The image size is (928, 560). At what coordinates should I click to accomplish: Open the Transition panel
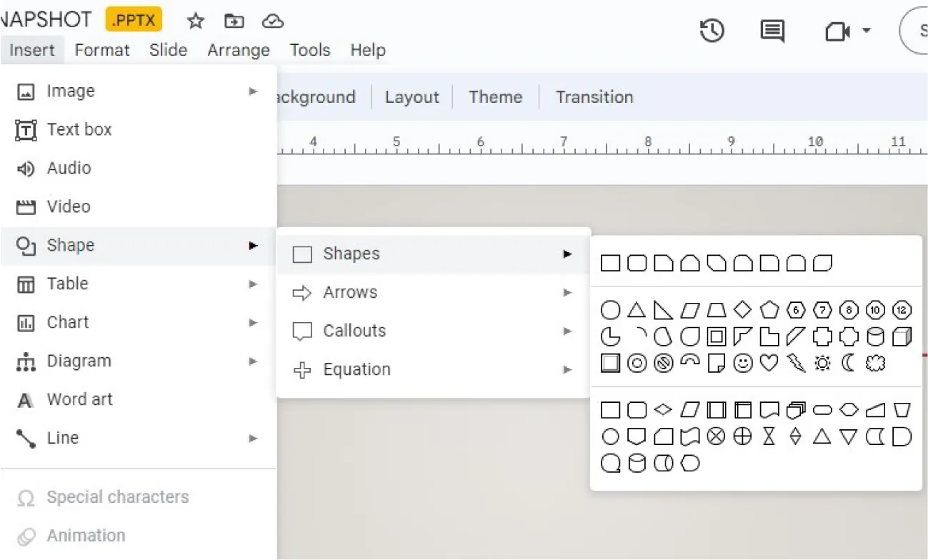click(594, 97)
